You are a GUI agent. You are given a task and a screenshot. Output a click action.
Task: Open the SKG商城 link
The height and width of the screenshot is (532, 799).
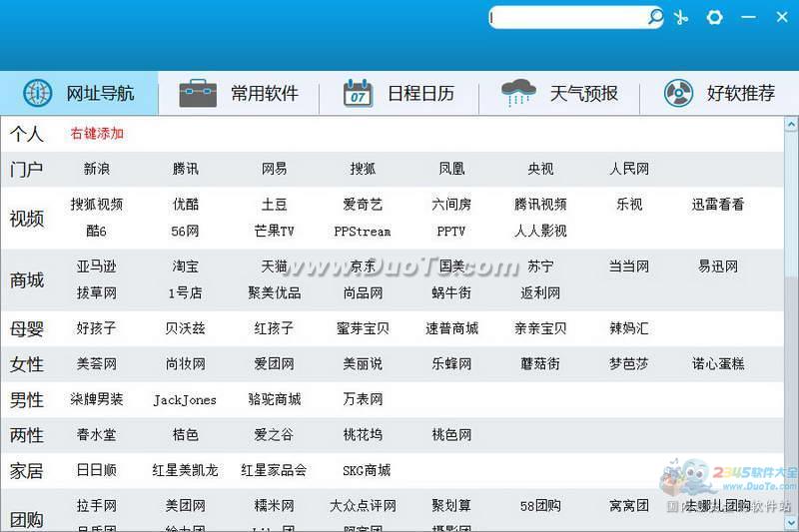pos(367,470)
